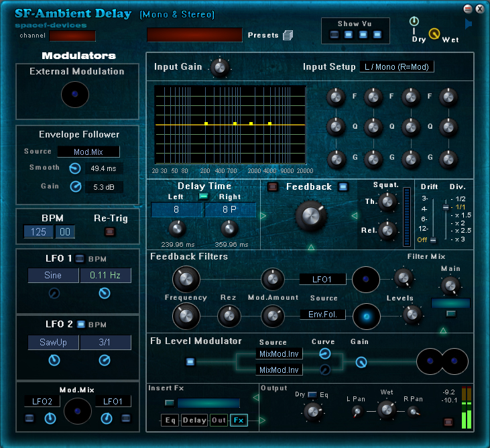The height and width of the screenshot is (448, 490).
Task: Open the upper MixMod.Inv source dropdown
Action: click(x=279, y=354)
